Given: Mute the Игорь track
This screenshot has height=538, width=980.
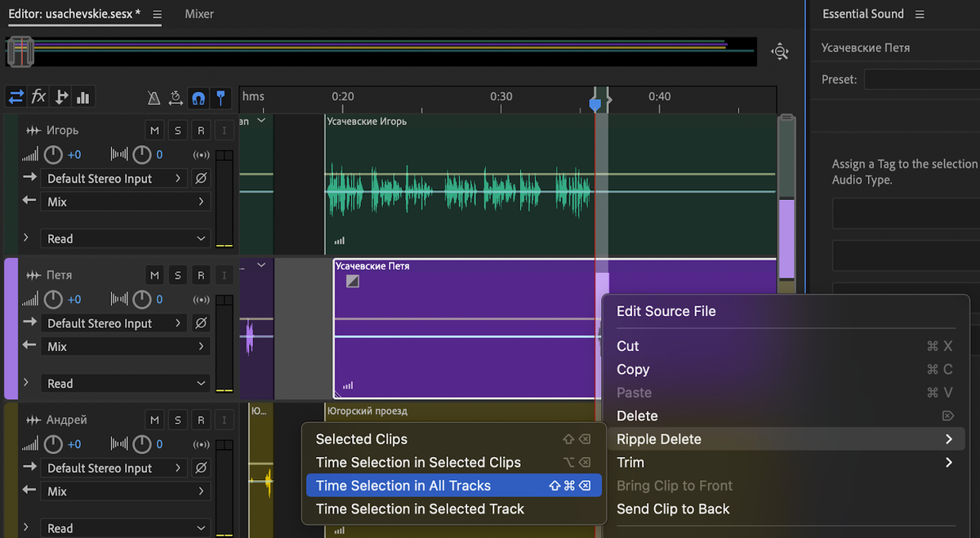Looking at the screenshot, I should tap(155, 131).
